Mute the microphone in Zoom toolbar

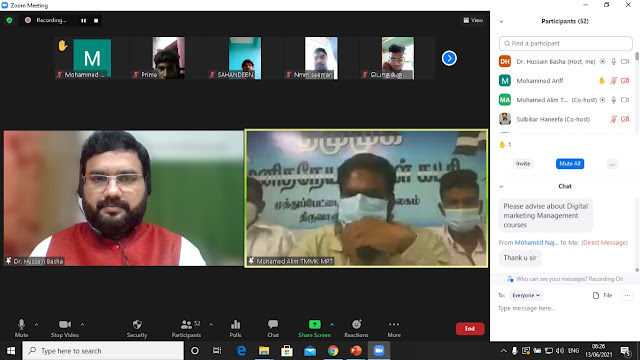(x=21, y=328)
